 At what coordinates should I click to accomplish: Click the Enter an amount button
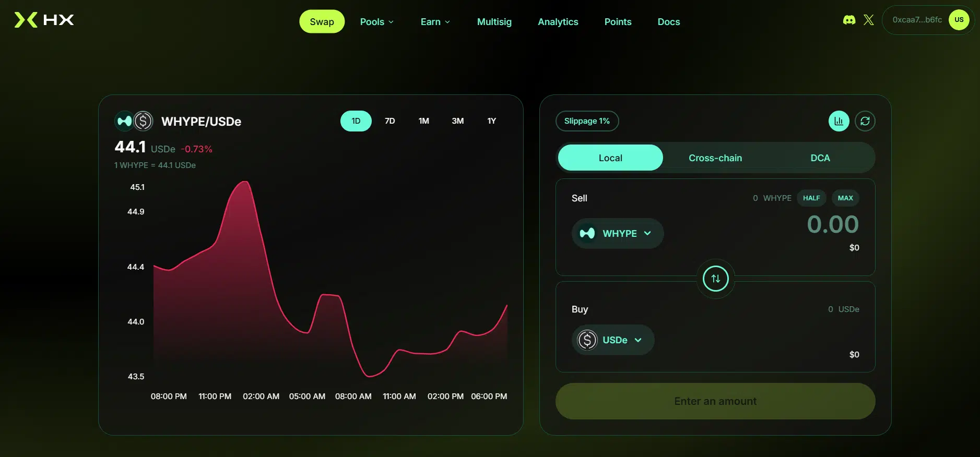(x=715, y=401)
